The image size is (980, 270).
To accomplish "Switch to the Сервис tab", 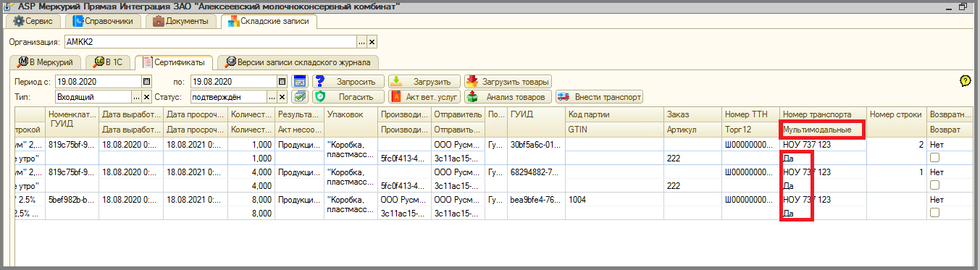I will pos(33,21).
